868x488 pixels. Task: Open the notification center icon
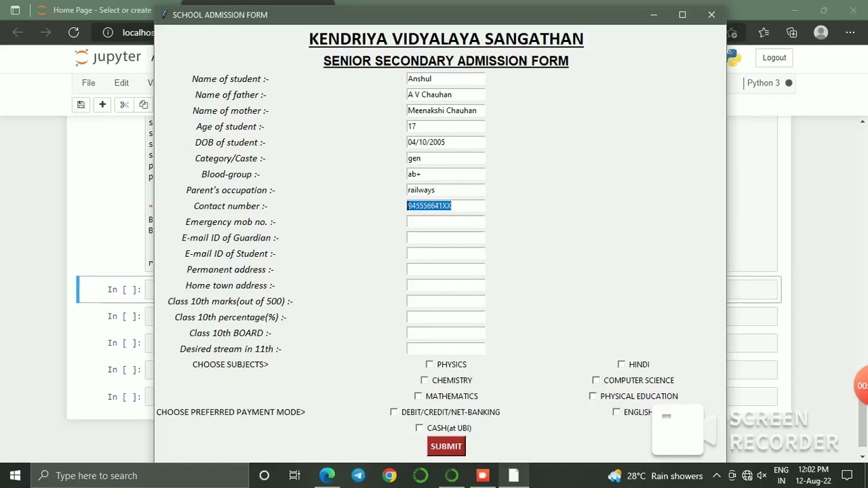(847, 476)
